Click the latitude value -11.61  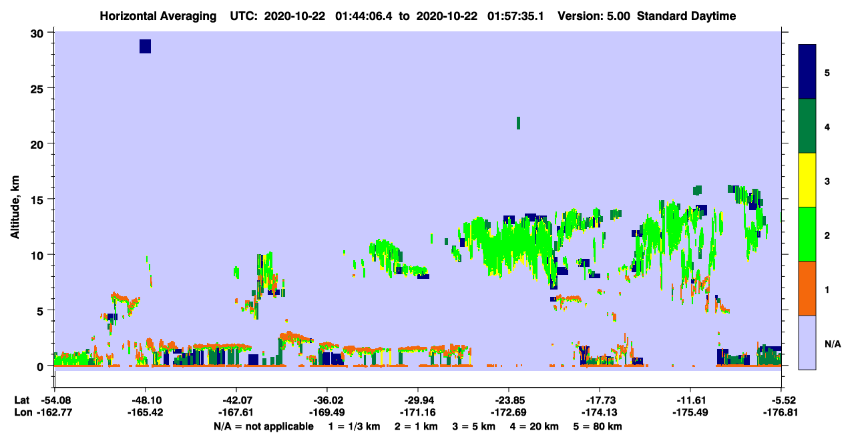690,400
